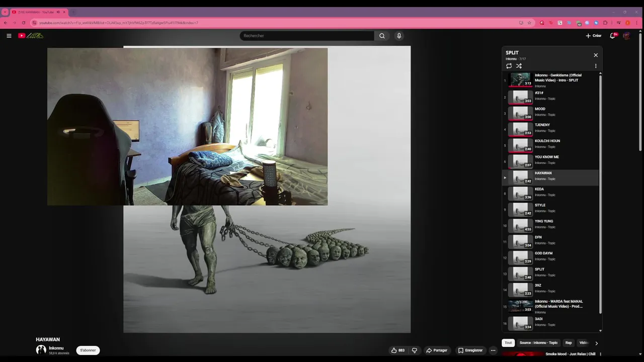Open the Inkonnu channel name link
644x362 pixels.
(x=56, y=348)
